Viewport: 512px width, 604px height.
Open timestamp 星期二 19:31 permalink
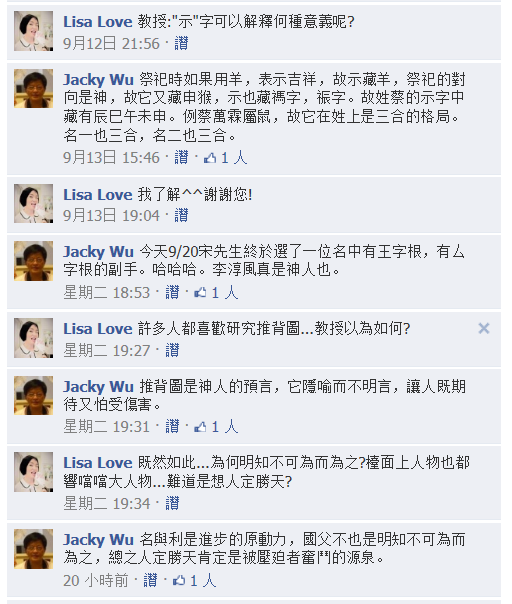pyautogui.click(x=106, y=426)
